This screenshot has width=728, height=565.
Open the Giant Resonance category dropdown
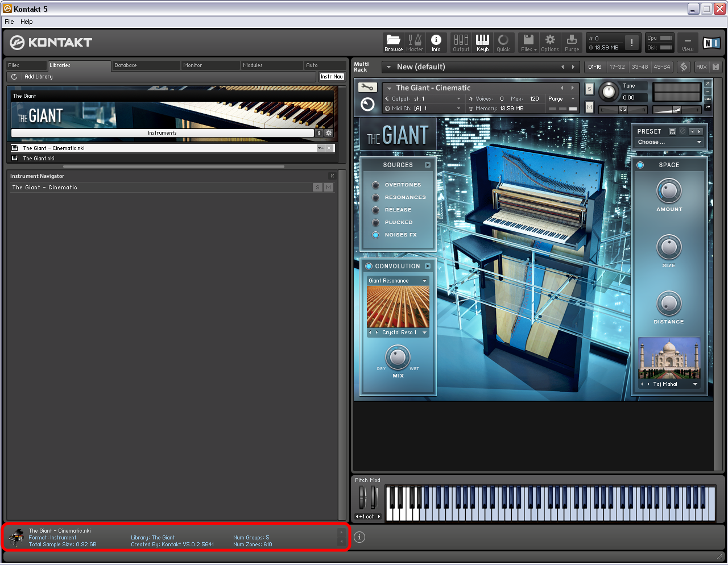pyautogui.click(x=398, y=281)
